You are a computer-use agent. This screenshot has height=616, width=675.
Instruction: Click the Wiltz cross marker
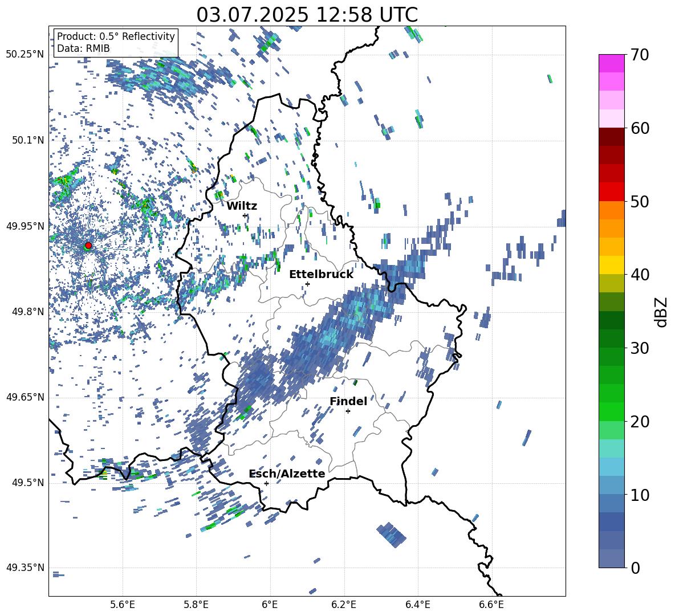point(245,215)
